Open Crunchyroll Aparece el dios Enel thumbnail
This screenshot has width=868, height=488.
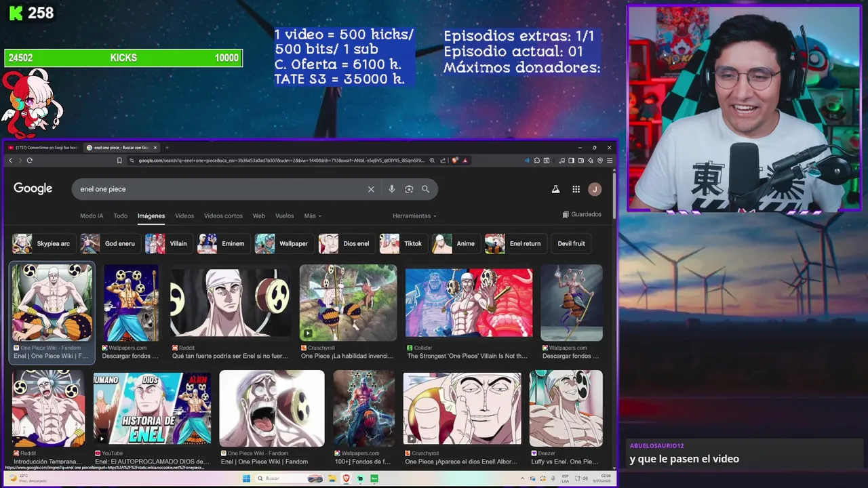click(462, 409)
